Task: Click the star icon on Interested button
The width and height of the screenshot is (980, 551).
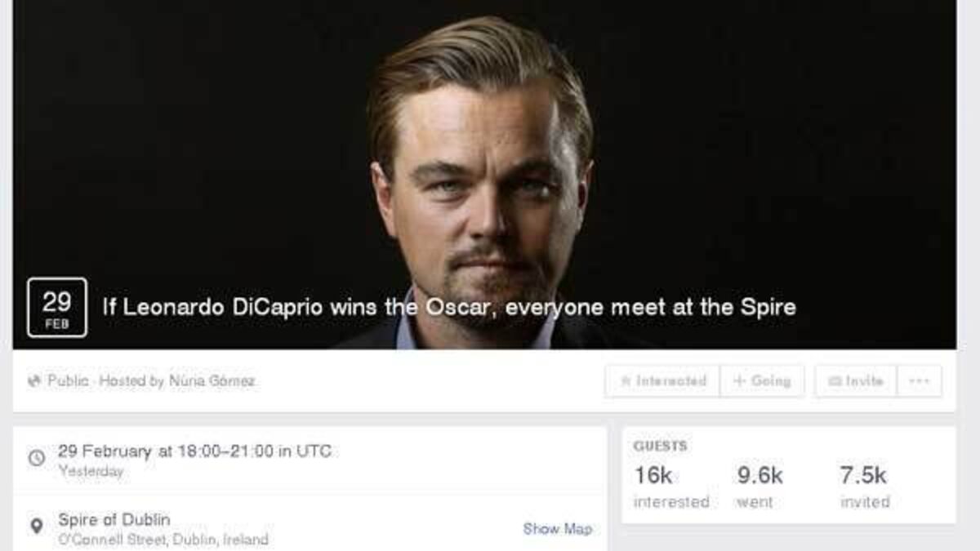Action: (626, 381)
